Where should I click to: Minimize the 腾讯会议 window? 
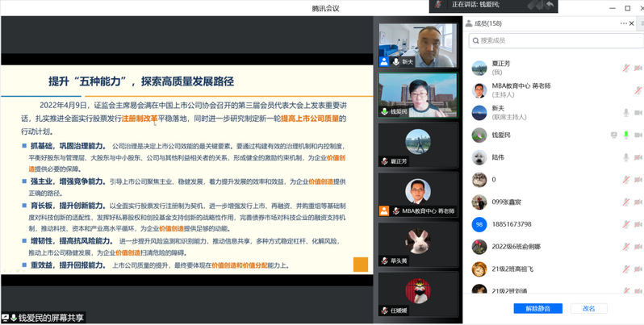pos(612,8)
